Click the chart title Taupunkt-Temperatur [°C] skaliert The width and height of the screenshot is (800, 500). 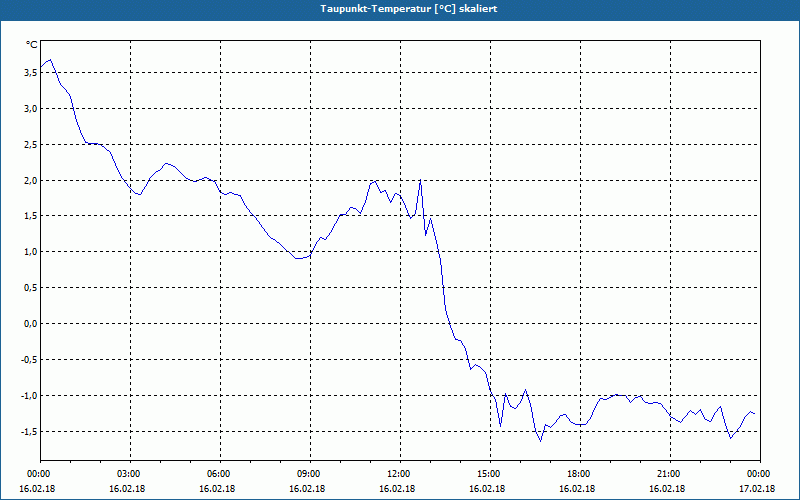coord(409,9)
